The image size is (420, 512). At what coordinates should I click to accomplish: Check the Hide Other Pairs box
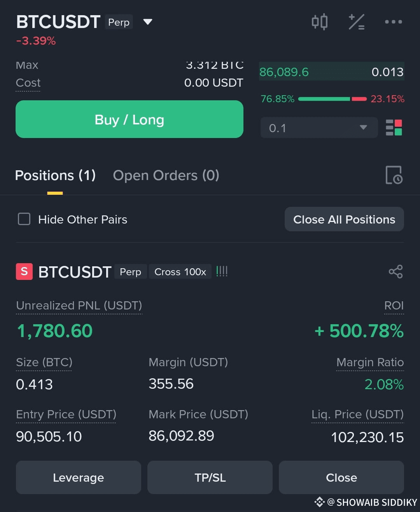tap(24, 219)
